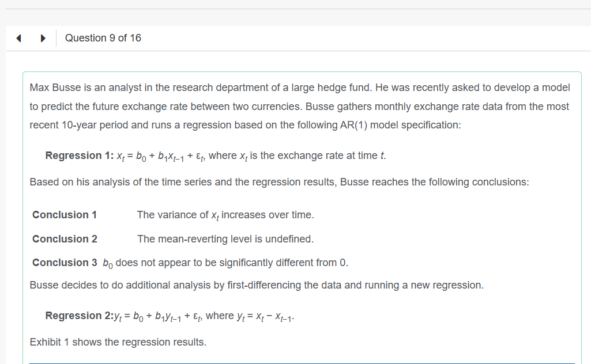Select the 'Conclusion 2' heading
Viewport: 591px width, 364px height.
[x=65, y=239]
